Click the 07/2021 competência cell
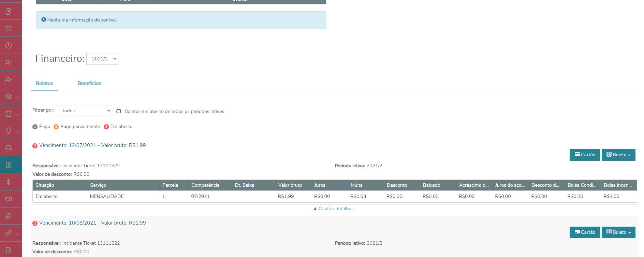The width and height of the screenshot is (644, 257). [201, 196]
